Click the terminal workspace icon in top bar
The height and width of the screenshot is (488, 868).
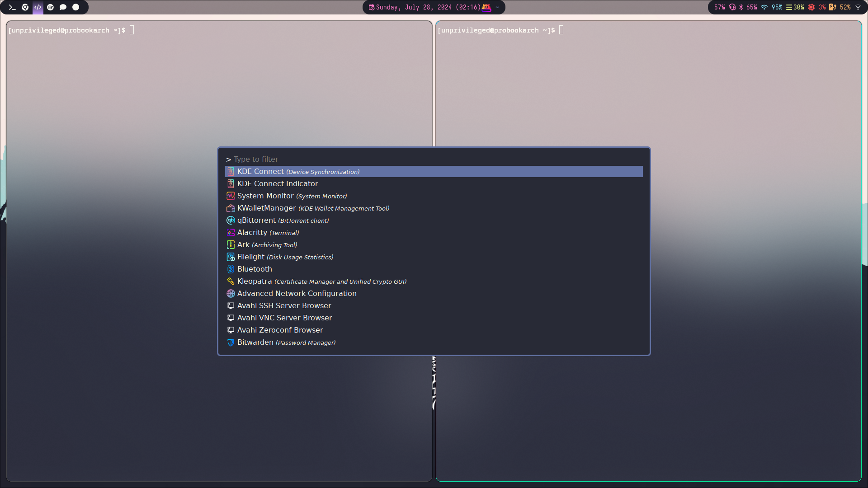click(x=12, y=7)
